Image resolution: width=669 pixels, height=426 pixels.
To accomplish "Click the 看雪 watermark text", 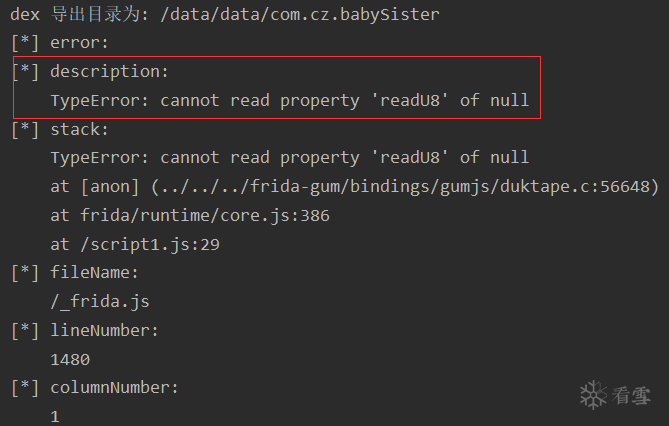I will point(632,396).
